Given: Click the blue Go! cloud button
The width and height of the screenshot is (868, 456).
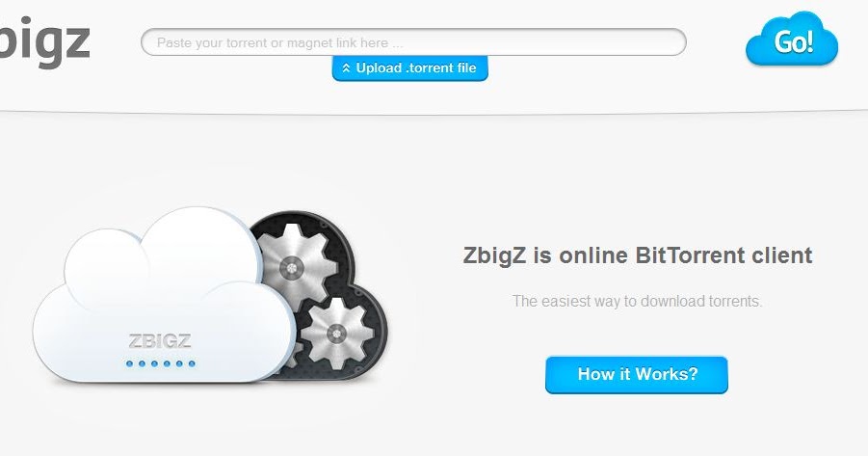Looking at the screenshot, I should 792,40.
